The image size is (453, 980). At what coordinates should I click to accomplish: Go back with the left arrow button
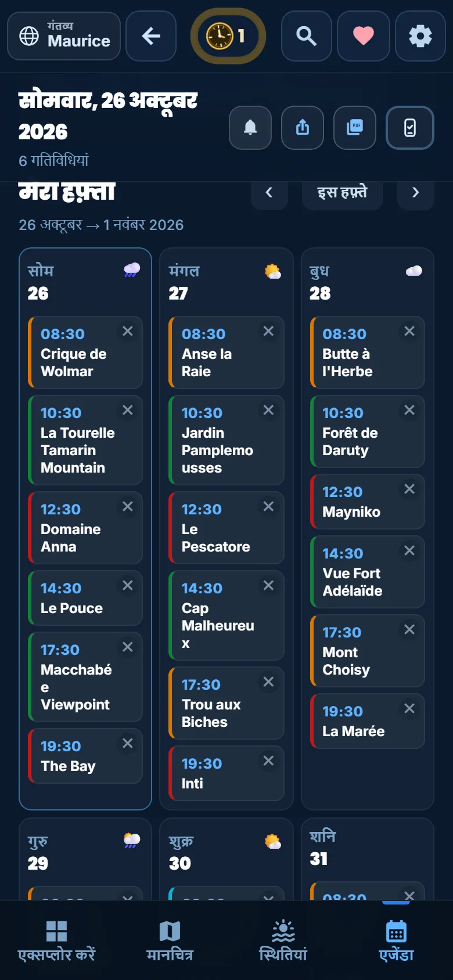[x=151, y=36]
